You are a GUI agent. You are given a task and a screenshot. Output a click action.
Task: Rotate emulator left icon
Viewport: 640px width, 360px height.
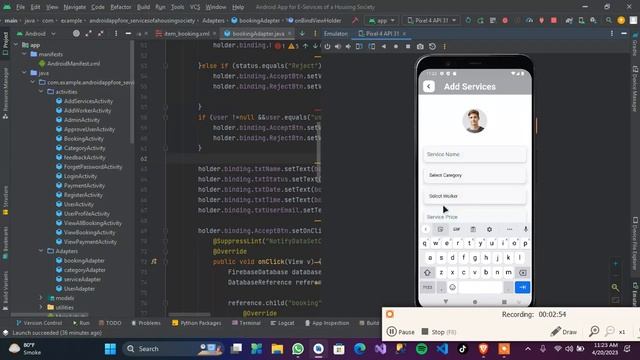pos(359,47)
